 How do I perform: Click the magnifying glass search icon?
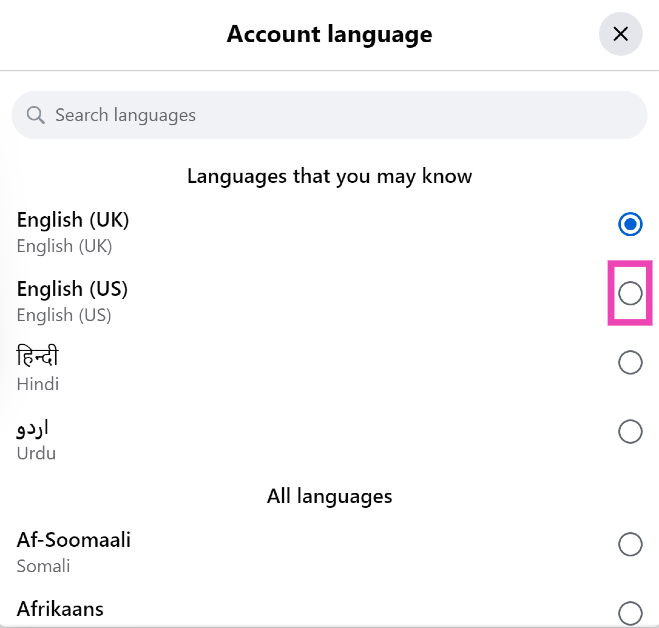click(x=36, y=115)
